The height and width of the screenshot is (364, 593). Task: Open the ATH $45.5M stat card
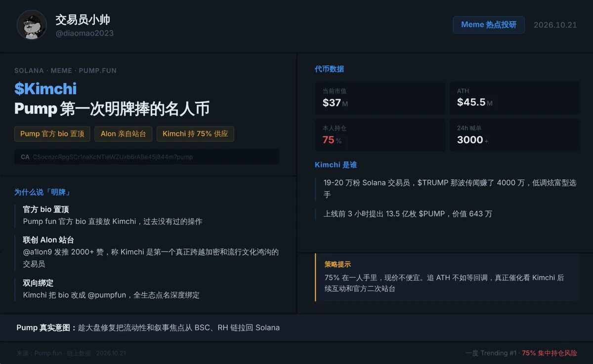pos(514,98)
